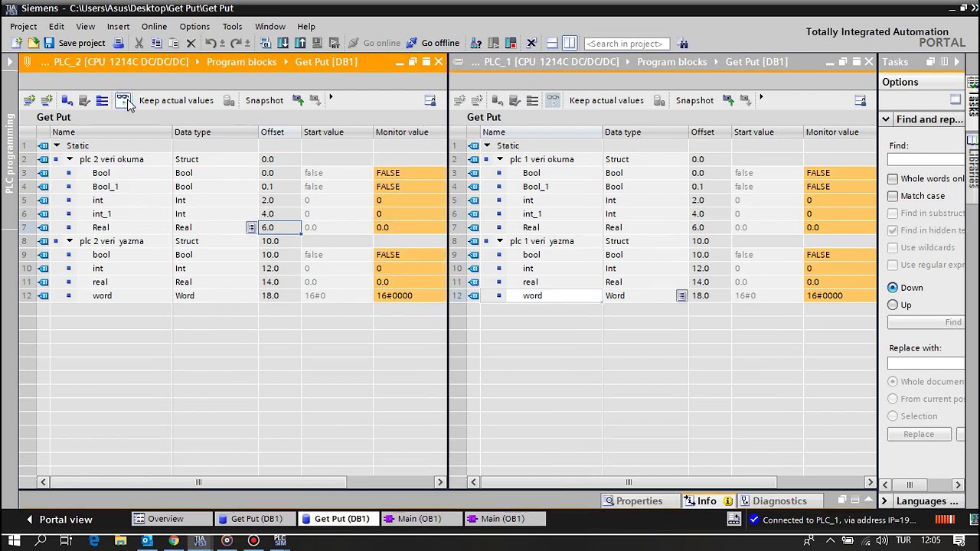
Task: Click the Split editor space horizontally icon
Action: click(552, 43)
